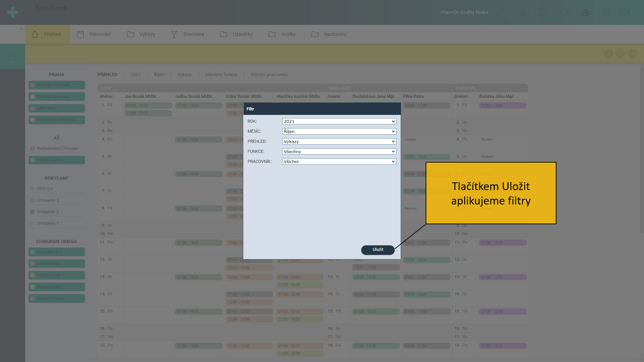644x362 pixels.
Task: Open the settings gear in header
Action: (x=606, y=12)
